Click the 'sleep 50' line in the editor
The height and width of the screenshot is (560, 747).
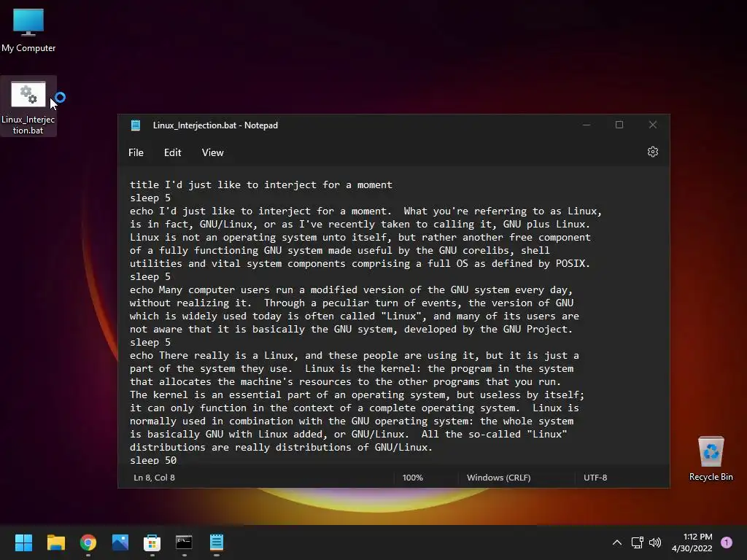(153, 460)
